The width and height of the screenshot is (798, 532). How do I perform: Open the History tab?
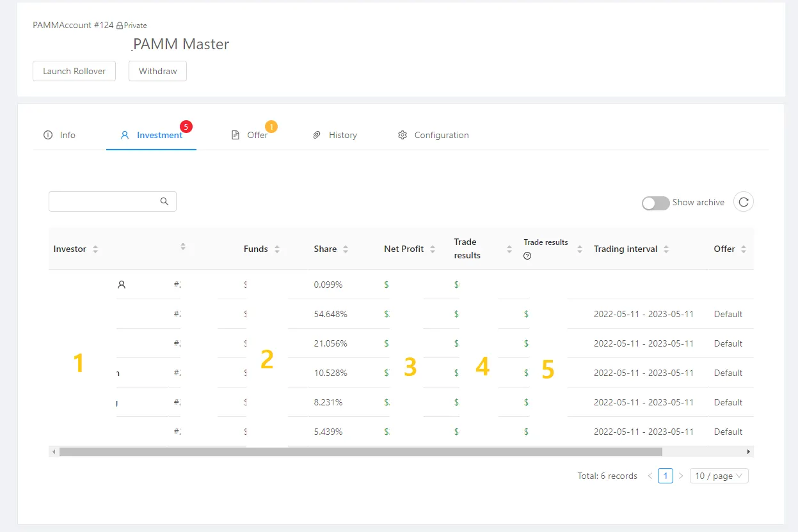tap(335, 135)
